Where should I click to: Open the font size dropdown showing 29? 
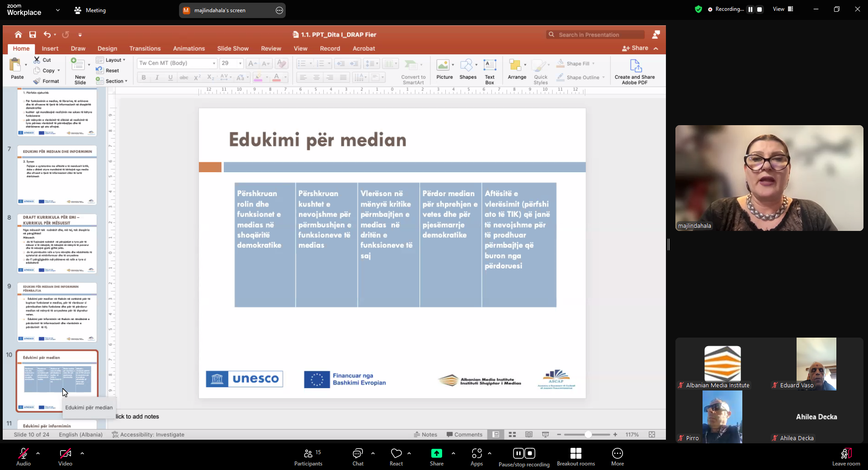[x=240, y=63]
